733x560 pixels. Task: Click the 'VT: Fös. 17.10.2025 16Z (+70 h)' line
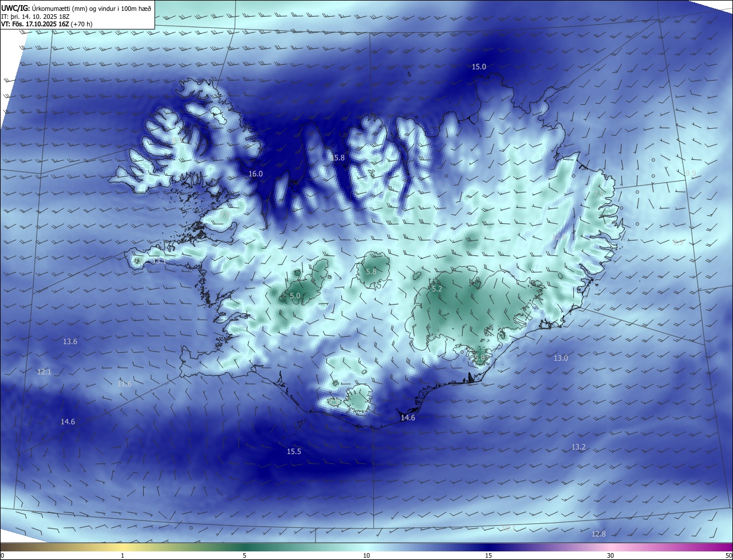(47, 24)
